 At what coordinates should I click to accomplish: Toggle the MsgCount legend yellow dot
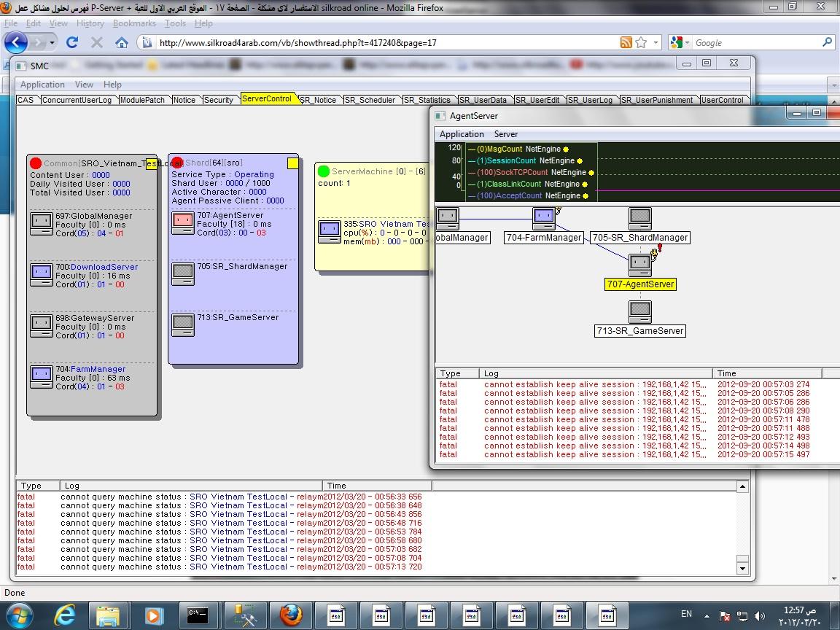coord(566,149)
